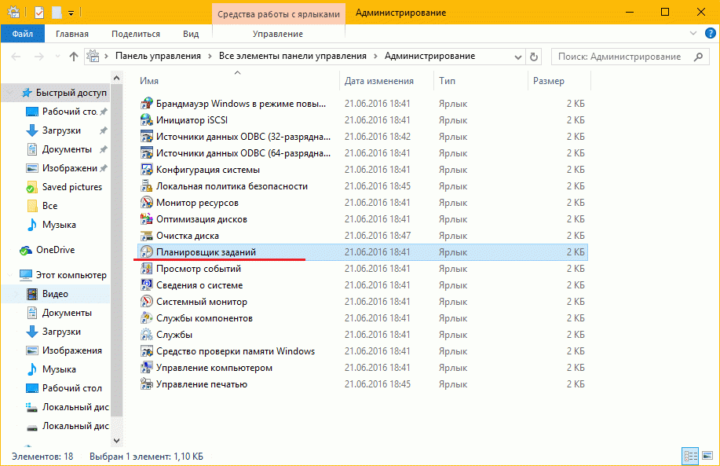
Task: Click the Просмотр событий icon
Action: point(147,269)
